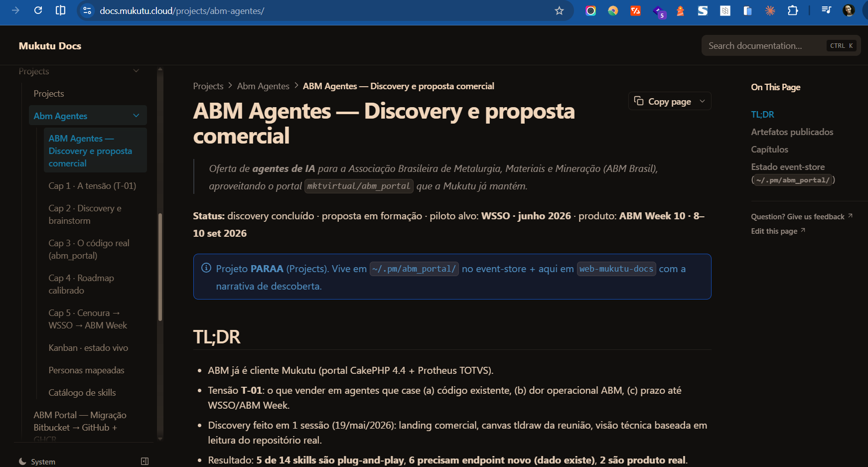The width and height of the screenshot is (868, 467).
Task: Click the sidebar vertical scrollbar thumb
Action: (x=160, y=267)
